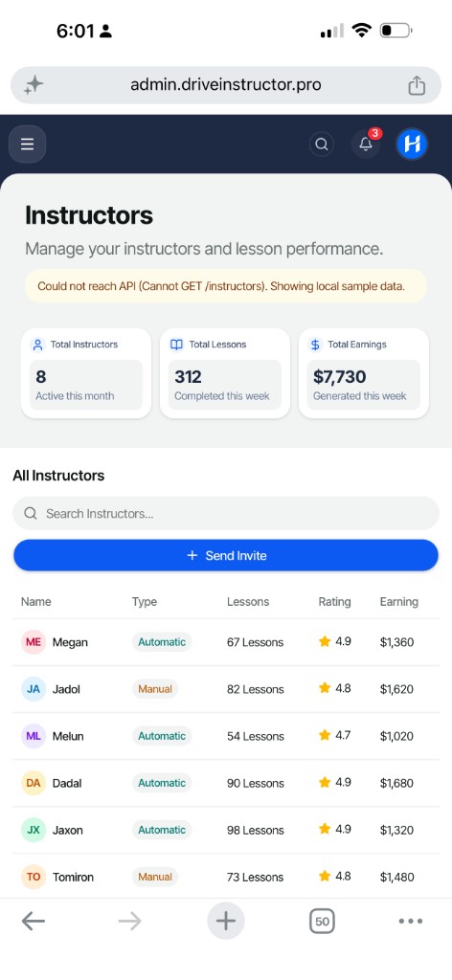452x980 pixels.
Task: Select Dadal's DA avatar
Action: coord(34,783)
